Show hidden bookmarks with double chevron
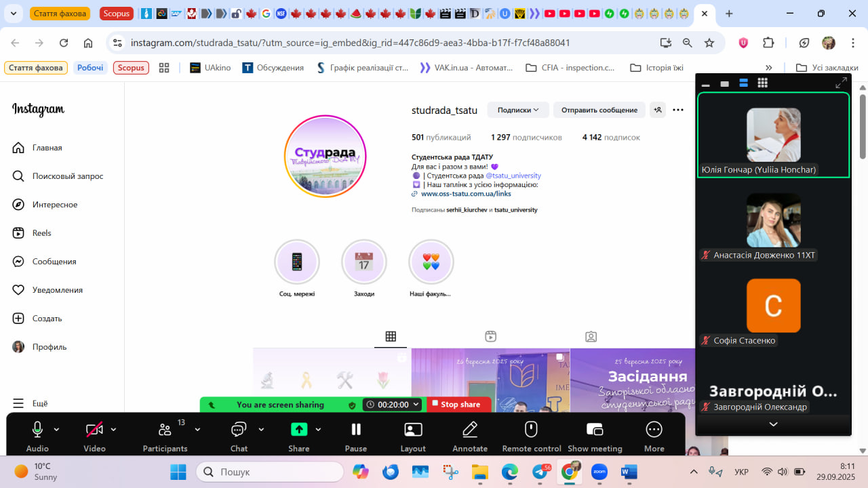This screenshot has height=488, width=868. point(768,68)
